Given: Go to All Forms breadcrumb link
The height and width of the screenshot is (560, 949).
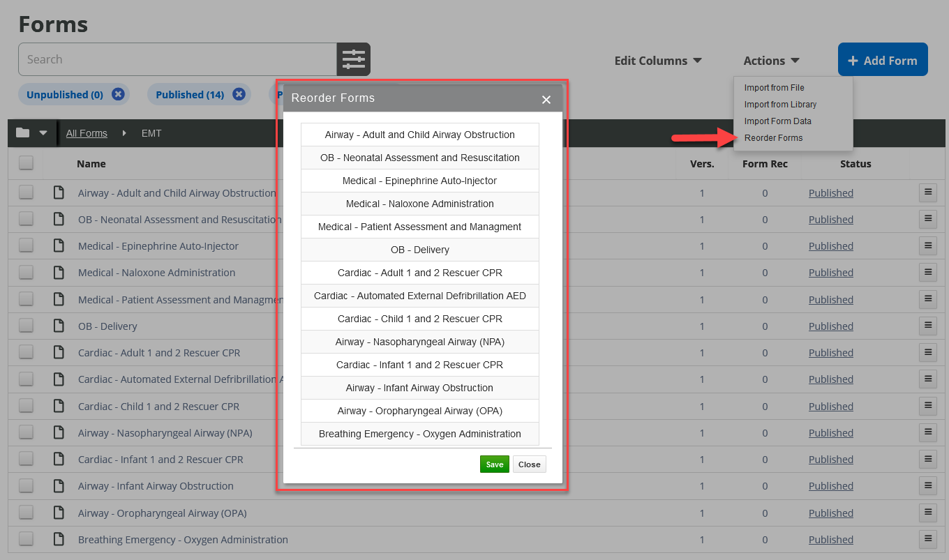Looking at the screenshot, I should click(x=87, y=133).
